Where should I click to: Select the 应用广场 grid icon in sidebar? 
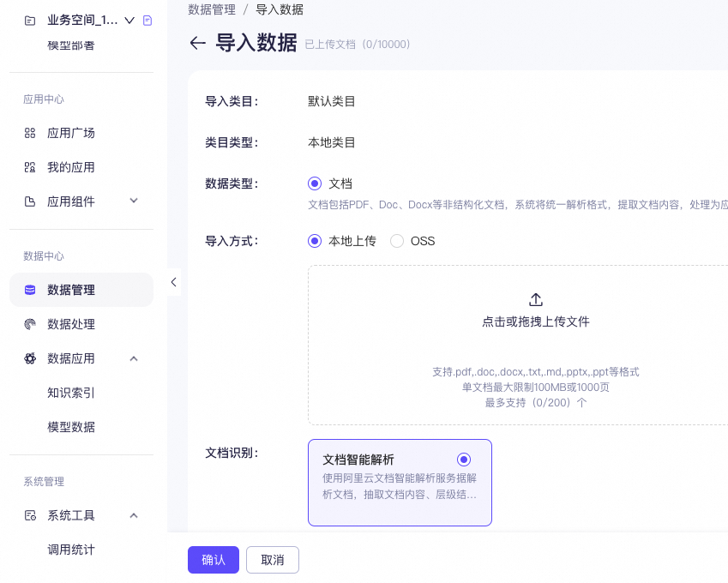click(28, 133)
